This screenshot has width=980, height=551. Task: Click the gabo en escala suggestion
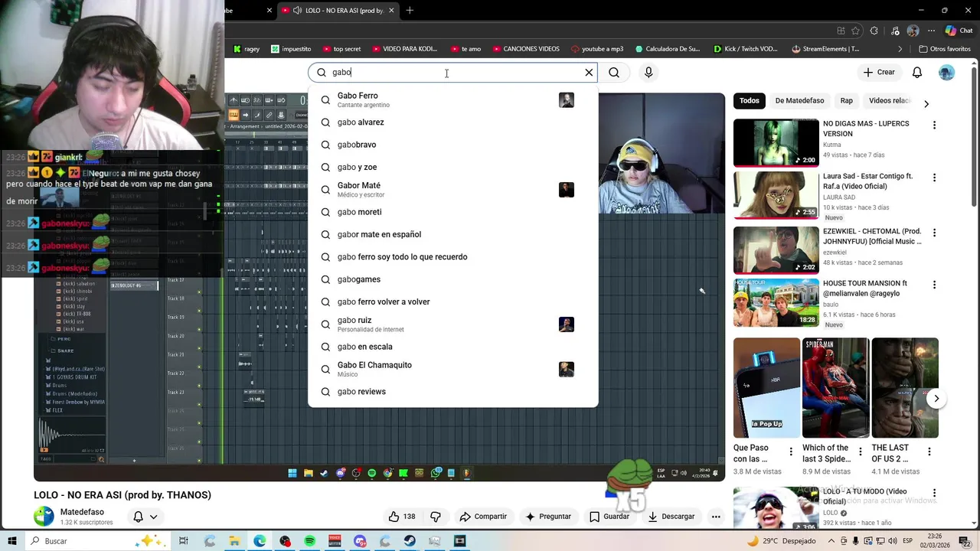(452, 347)
